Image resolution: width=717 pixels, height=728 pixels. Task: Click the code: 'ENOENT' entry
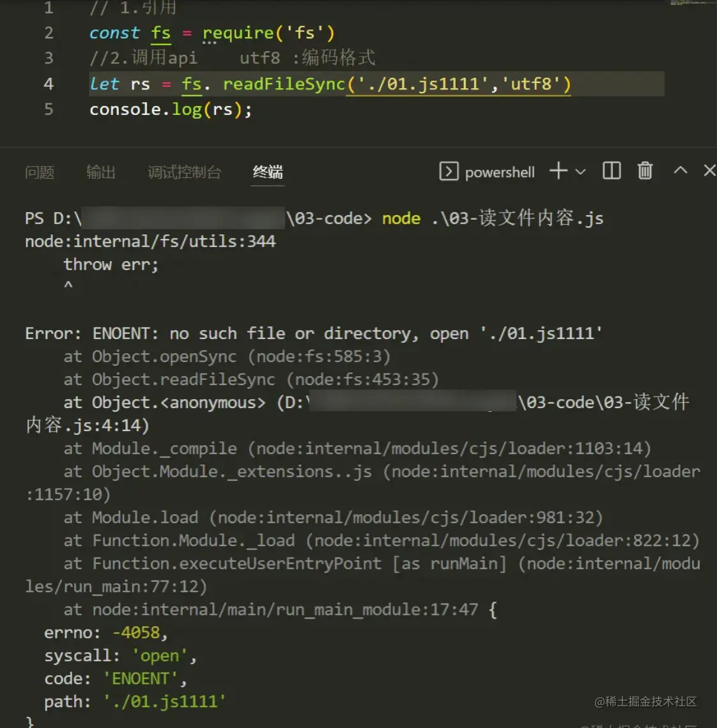pos(116,679)
